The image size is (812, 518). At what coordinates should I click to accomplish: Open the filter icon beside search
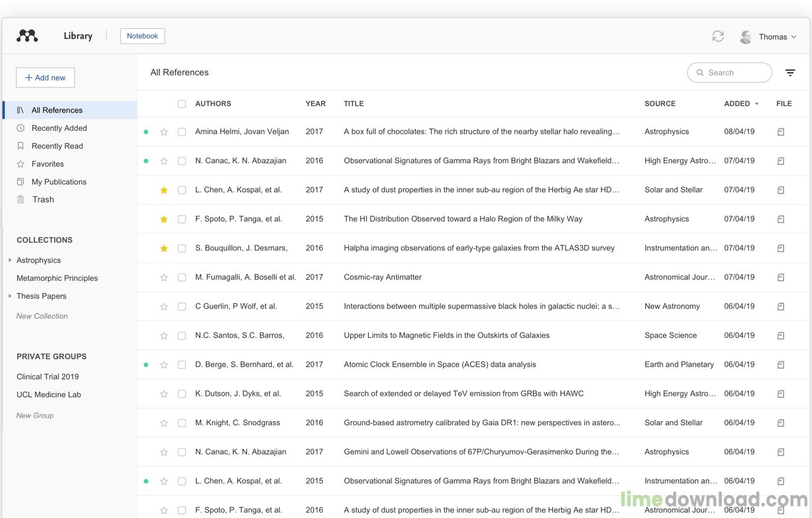[x=790, y=72]
